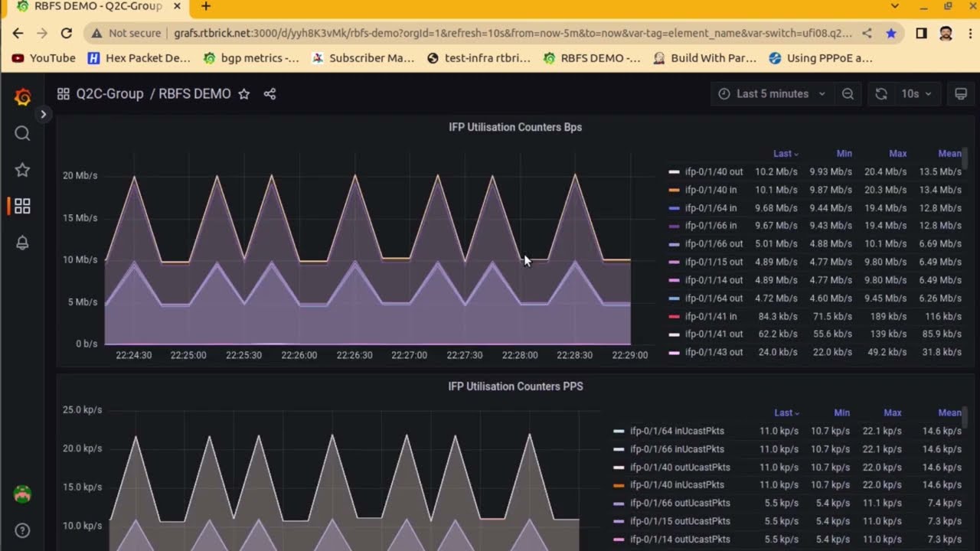Sort Bps legend by Min column

[844, 154]
